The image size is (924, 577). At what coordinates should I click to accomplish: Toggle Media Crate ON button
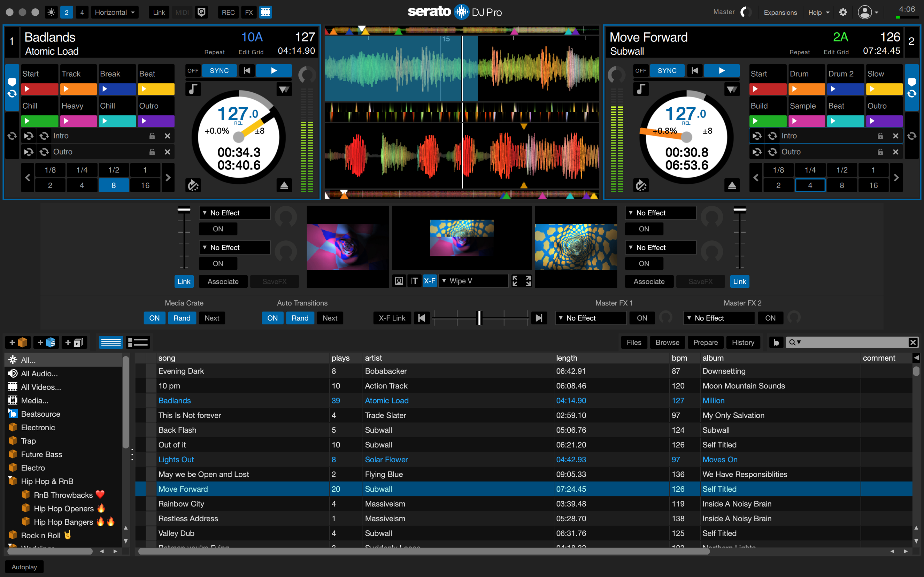point(154,318)
